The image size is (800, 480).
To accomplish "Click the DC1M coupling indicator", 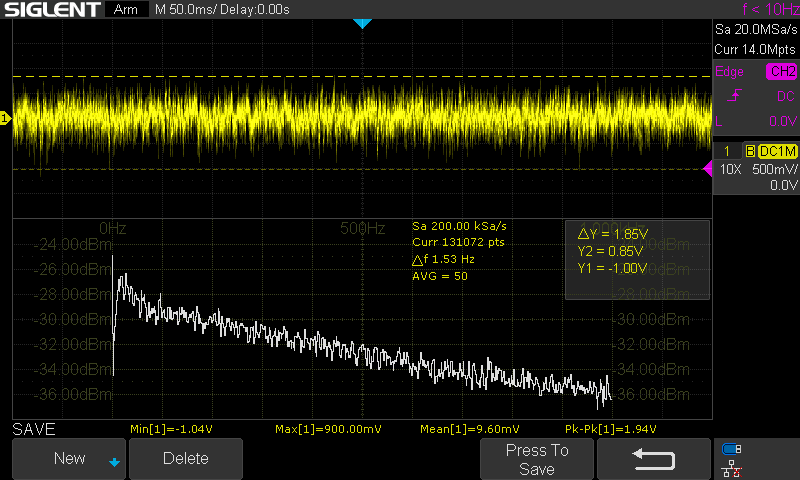I will pyautogui.click(x=778, y=151).
